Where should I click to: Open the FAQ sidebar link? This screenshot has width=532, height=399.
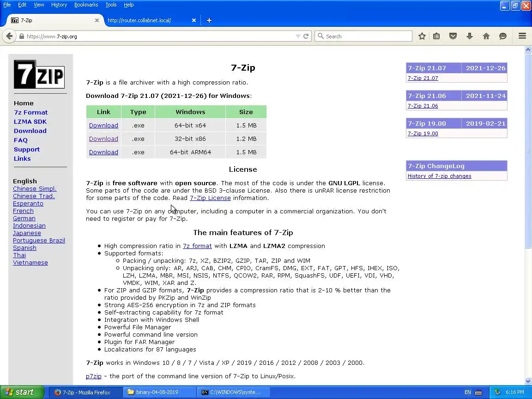tap(21, 140)
